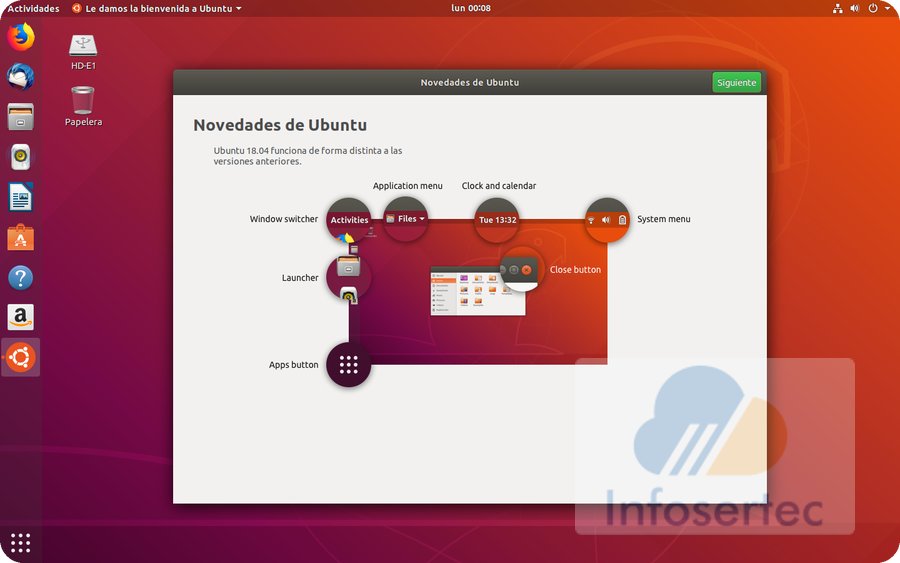The height and width of the screenshot is (563, 900).
Task: Open the clock 'lun 00:08' calendar menu
Action: click(x=471, y=8)
